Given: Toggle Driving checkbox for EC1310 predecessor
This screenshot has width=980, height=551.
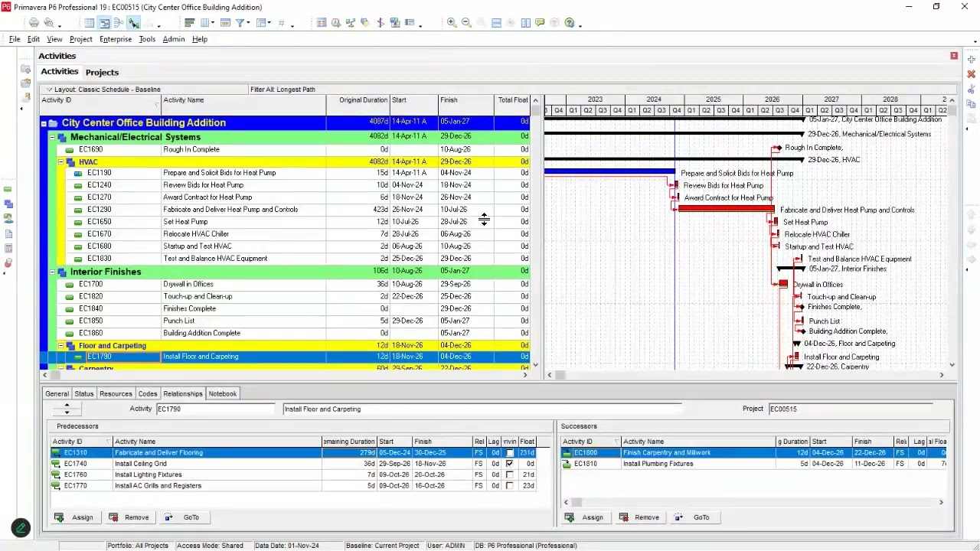Looking at the screenshot, I should [x=509, y=452].
